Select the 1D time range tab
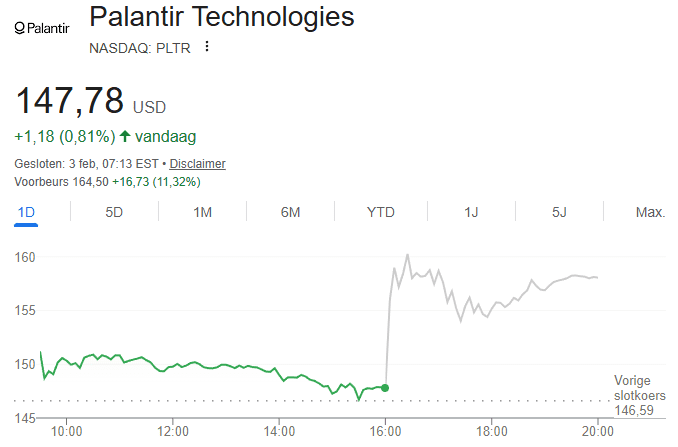 tap(26, 212)
